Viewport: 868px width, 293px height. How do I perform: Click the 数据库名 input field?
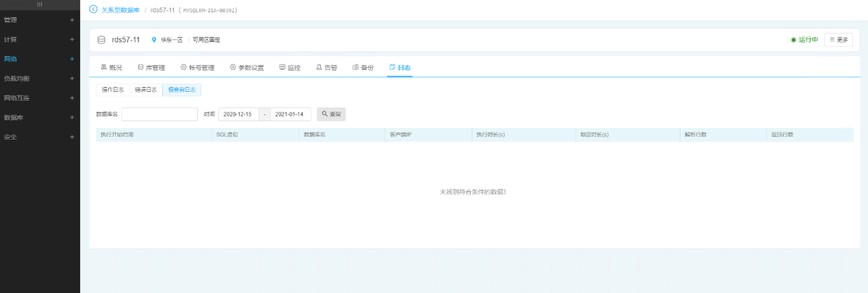pos(159,114)
